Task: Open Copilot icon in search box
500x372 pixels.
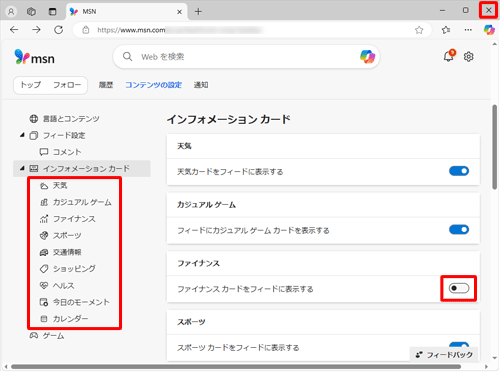Action: point(367,56)
